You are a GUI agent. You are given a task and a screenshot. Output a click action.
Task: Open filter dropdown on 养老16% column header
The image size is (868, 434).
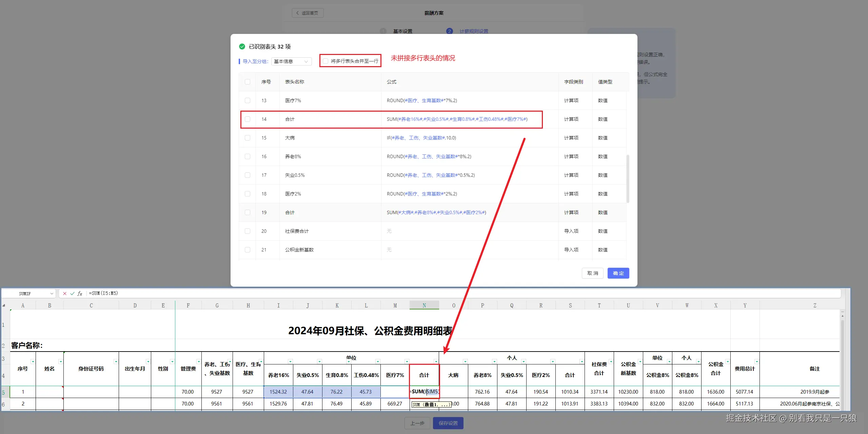pyautogui.click(x=291, y=361)
